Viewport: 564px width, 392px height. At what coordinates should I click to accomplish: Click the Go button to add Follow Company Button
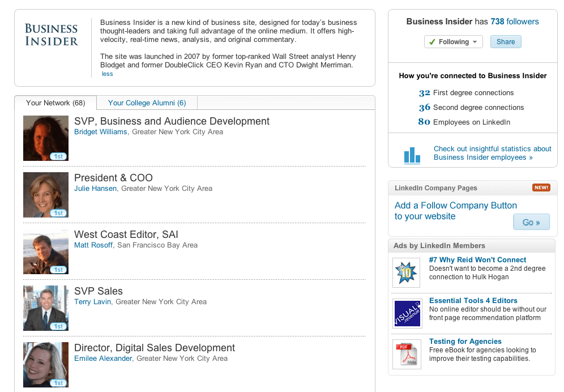[x=531, y=221]
